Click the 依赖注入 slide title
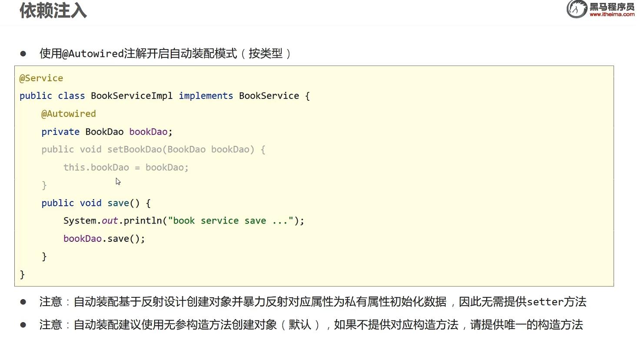644x346 pixels. click(x=53, y=10)
